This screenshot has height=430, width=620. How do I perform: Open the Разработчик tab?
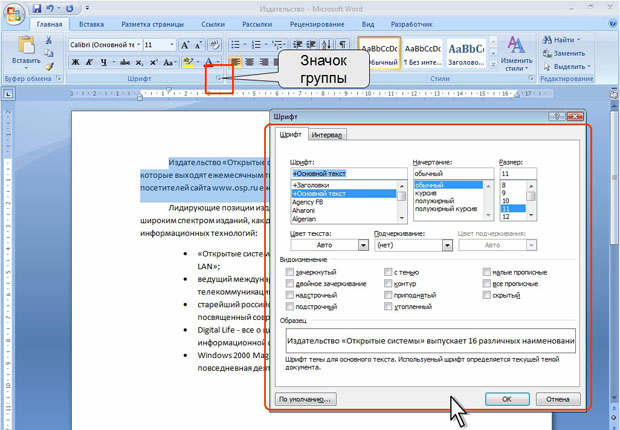pos(412,24)
